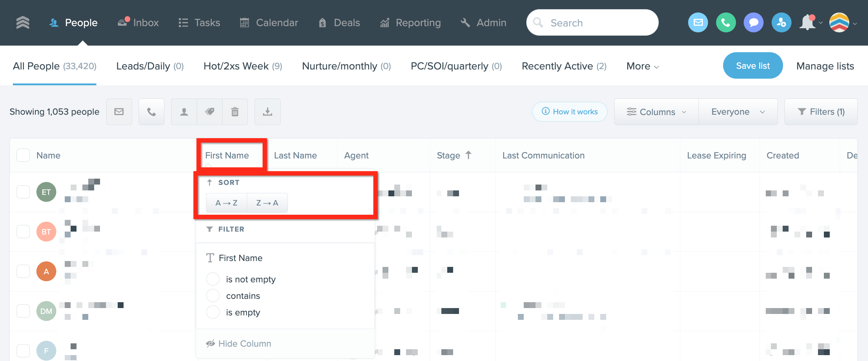
Task: Click the Save list button
Action: point(753,65)
